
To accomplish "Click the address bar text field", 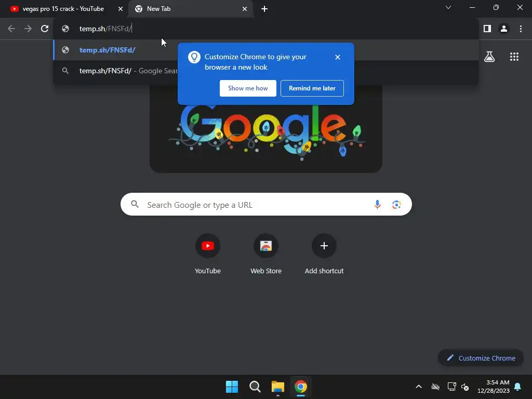I will (x=266, y=29).
